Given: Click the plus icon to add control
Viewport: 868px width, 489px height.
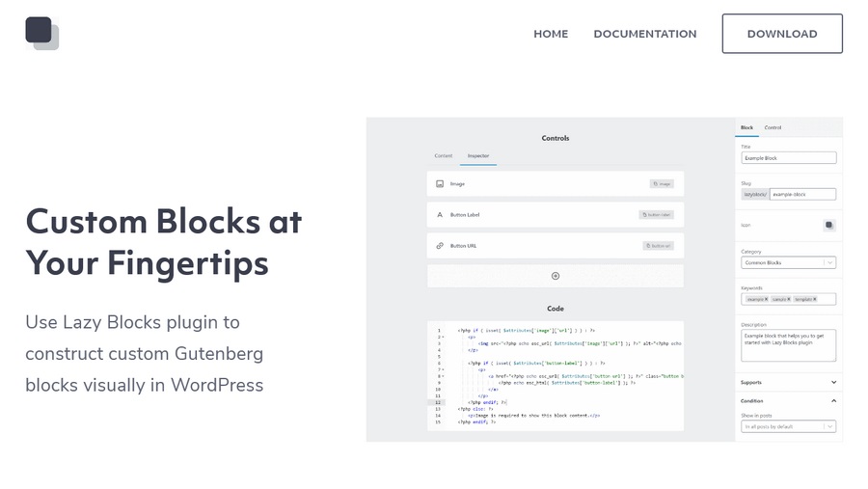Looking at the screenshot, I should coord(556,276).
